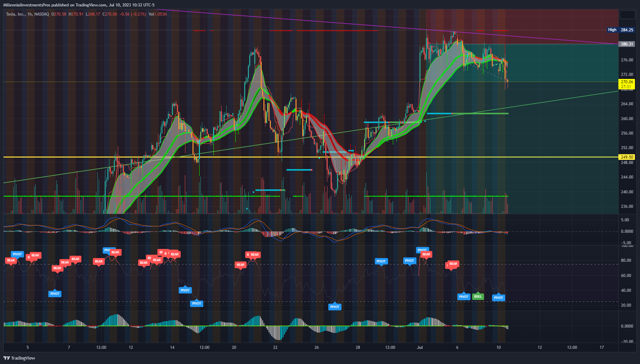The height and width of the screenshot is (364, 640).
Task: Click the 40.00 RSI axis label
Action: click(626, 290)
